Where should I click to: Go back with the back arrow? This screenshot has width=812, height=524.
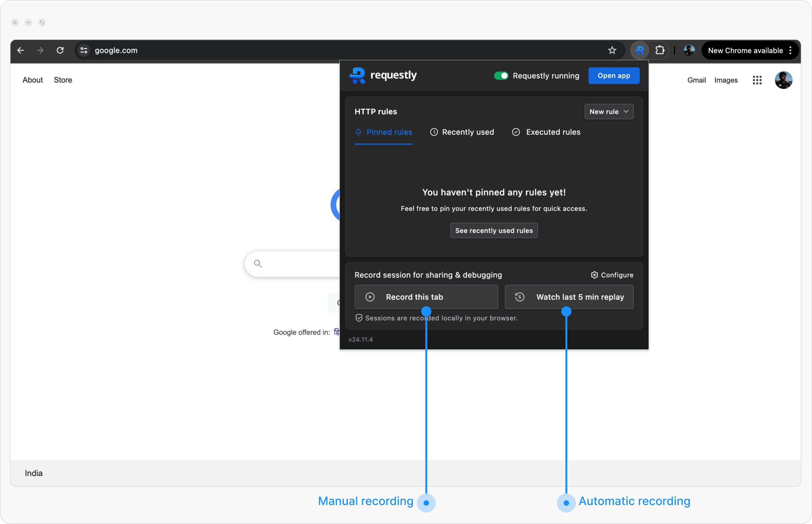[20, 50]
